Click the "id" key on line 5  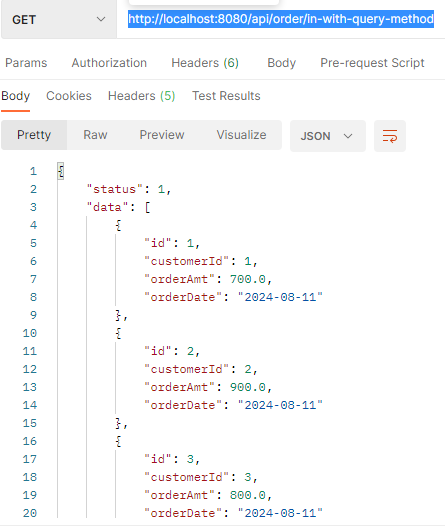(x=158, y=243)
